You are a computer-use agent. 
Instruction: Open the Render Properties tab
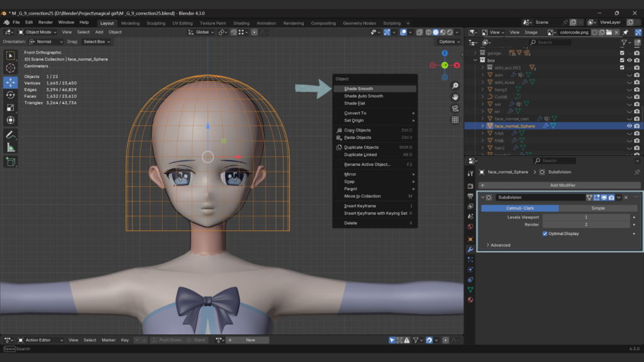click(x=470, y=185)
